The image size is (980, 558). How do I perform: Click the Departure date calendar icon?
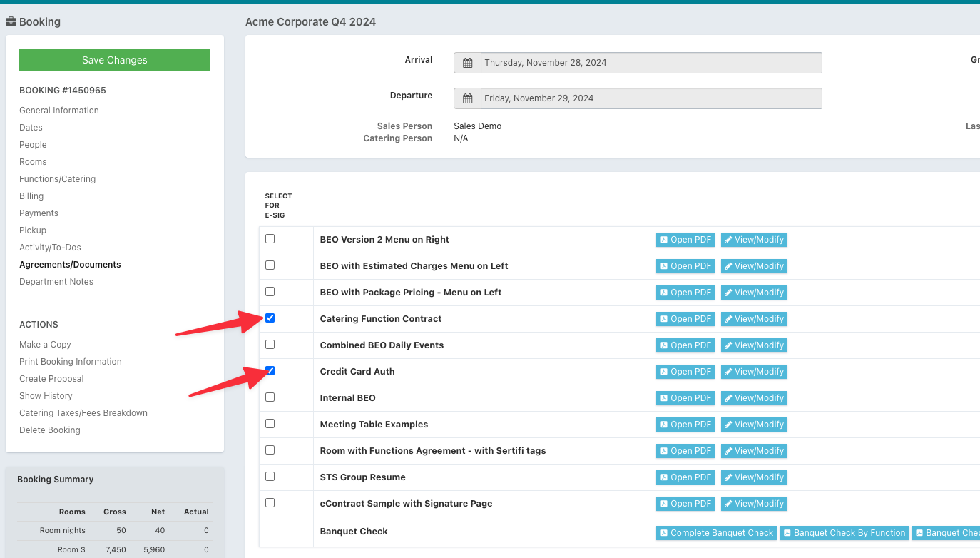467,98
